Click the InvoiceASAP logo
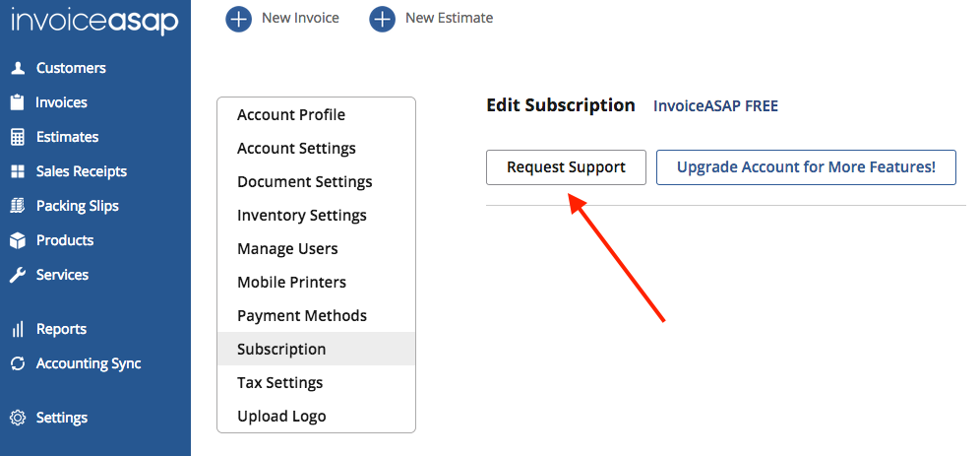This screenshot has width=980, height=456. coord(94,21)
